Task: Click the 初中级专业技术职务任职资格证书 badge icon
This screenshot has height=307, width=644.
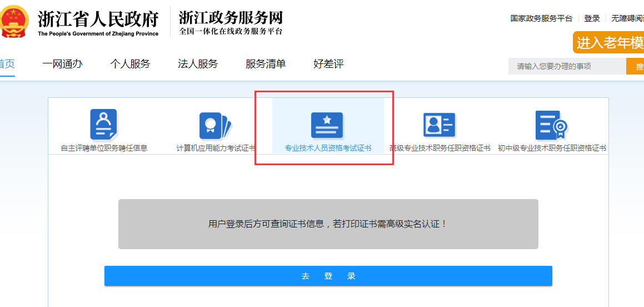Action: [x=552, y=125]
